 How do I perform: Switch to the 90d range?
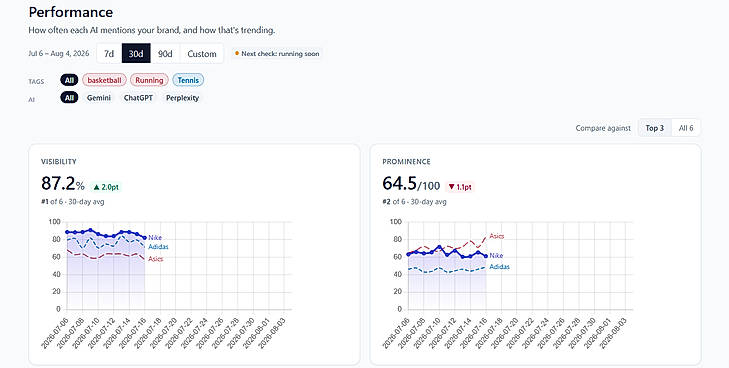click(165, 53)
